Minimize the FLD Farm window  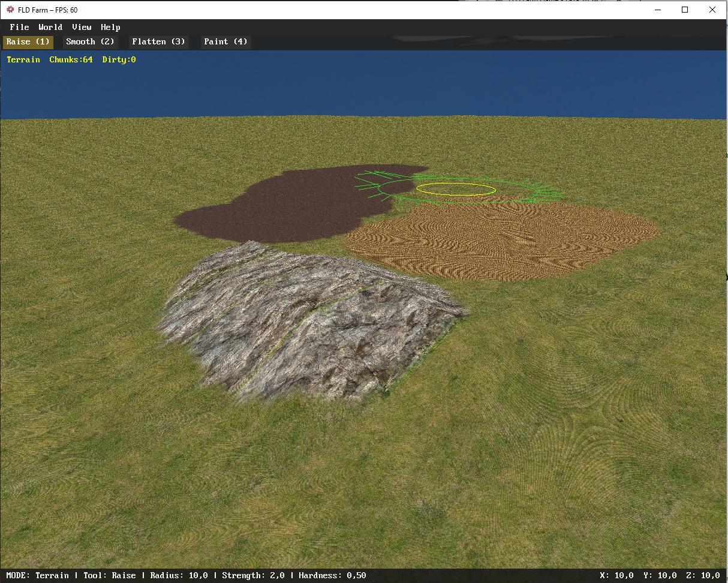[x=657, y=10]
